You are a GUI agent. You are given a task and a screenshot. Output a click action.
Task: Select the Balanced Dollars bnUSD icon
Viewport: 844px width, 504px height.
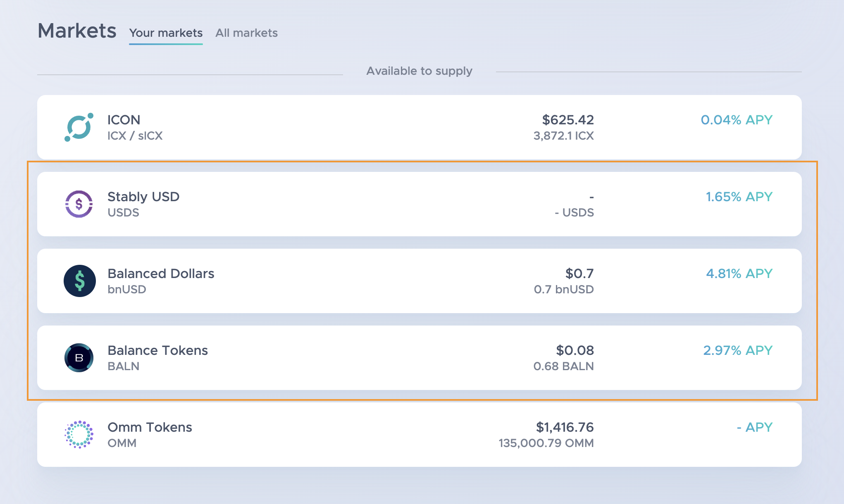(x=80, y=281)
